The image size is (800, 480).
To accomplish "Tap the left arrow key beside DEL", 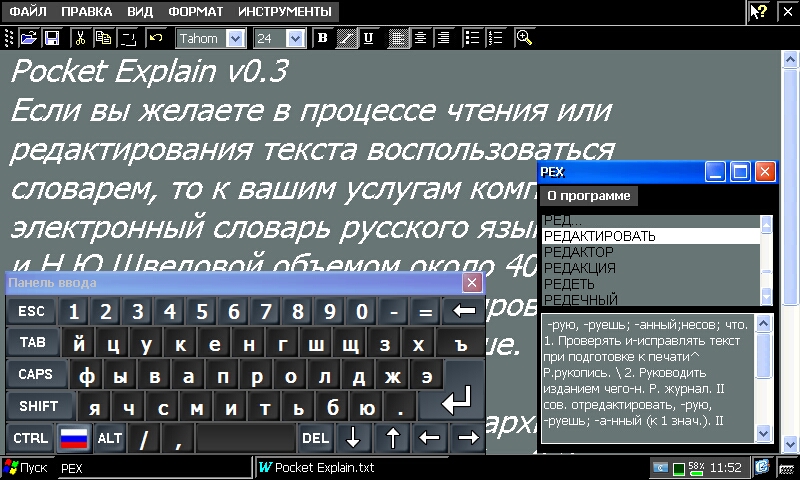I will pos(429,438).
